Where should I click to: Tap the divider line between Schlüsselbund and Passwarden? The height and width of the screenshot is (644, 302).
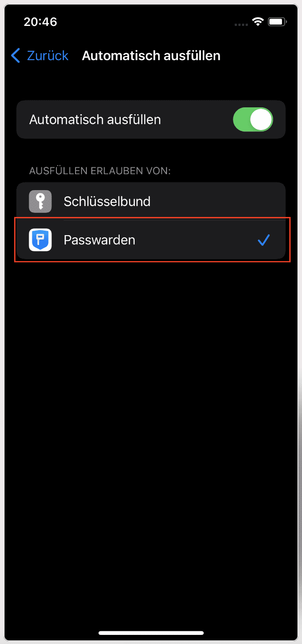tap(175, 221)
